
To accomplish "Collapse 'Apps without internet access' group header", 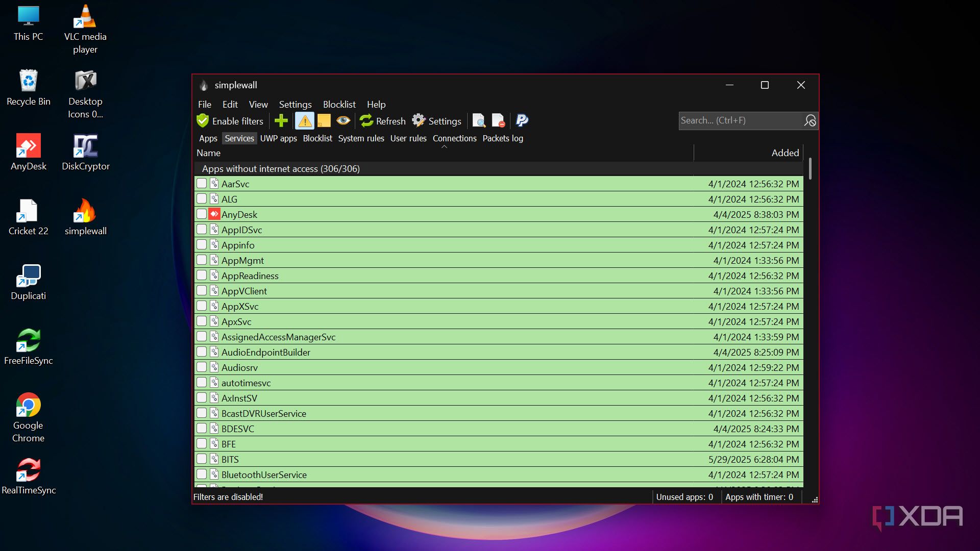I will (499, 169).
